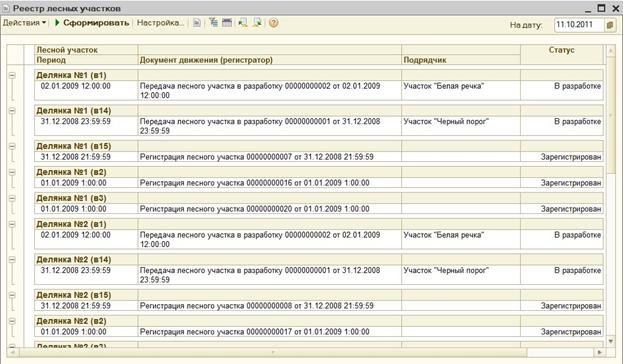This screenshot has width=623, height=364.
Task: Click Участок "Черный порог" under Делянка №2 (в14)
Action: coord(446,270)
